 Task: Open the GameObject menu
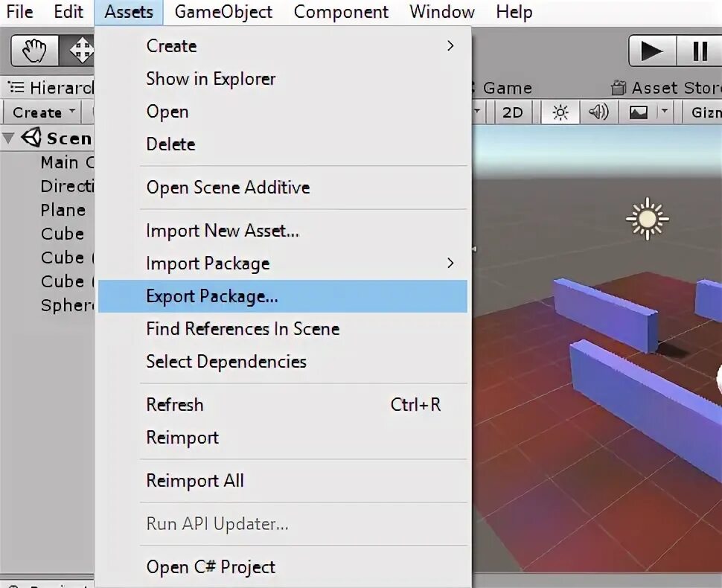point(223,12)
